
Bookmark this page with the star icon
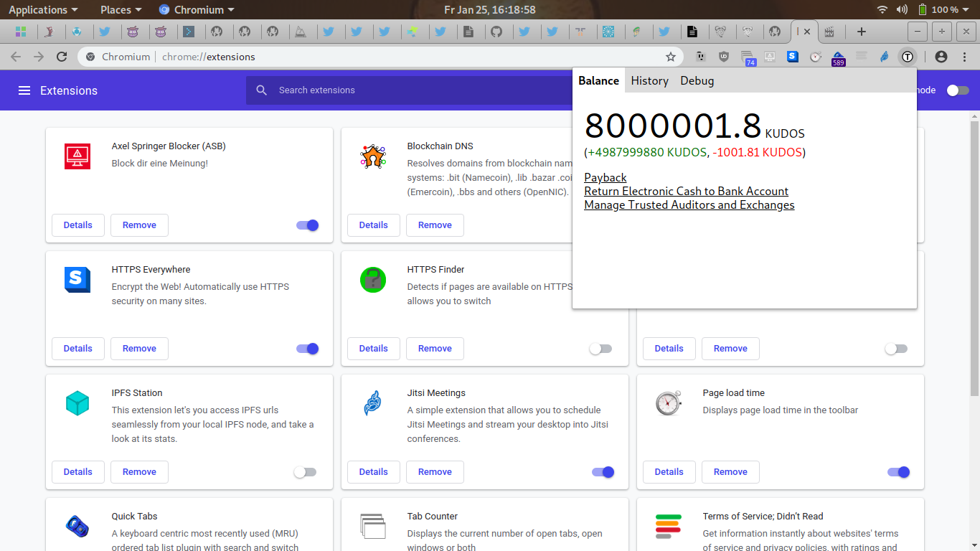671,57
